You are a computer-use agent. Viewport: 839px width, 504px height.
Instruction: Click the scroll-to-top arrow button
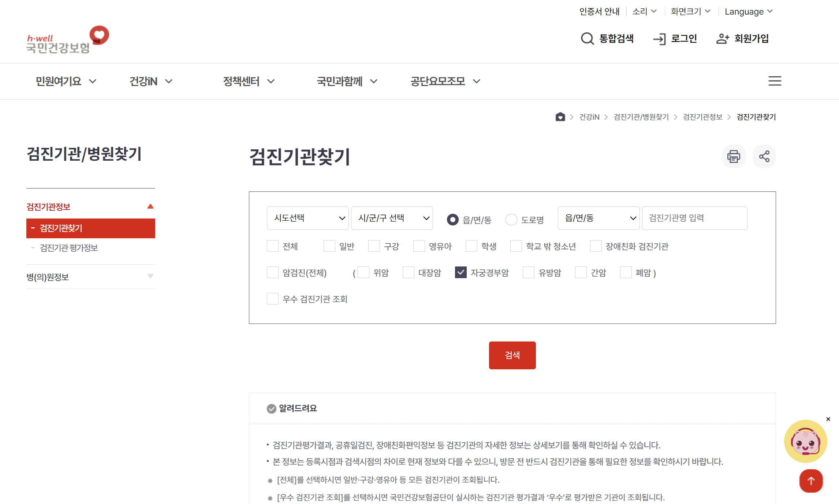811,481
